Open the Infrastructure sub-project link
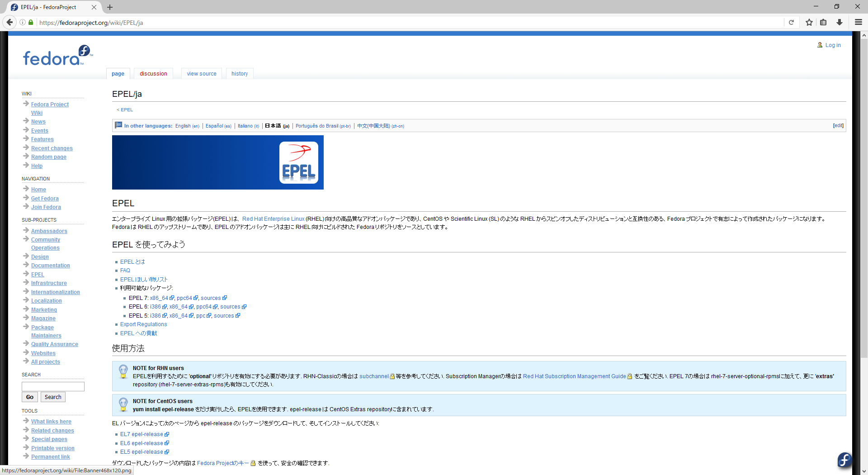868x475 pixels. click(49, 283)
